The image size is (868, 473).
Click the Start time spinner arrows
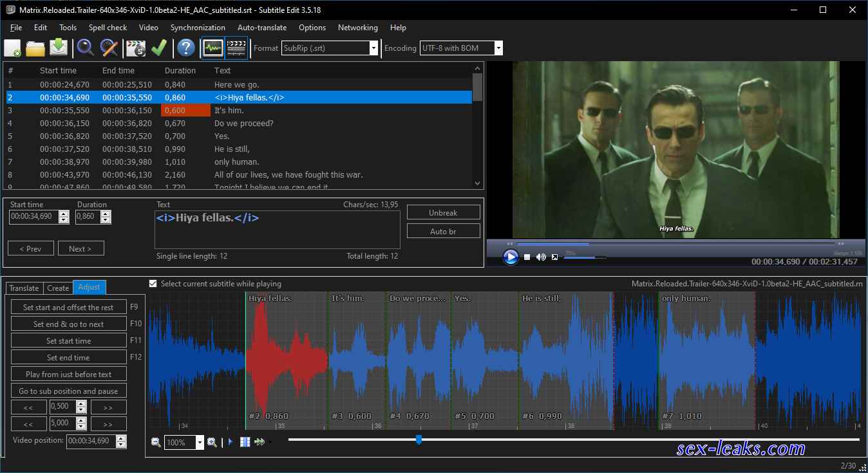[x=64, y=217]
